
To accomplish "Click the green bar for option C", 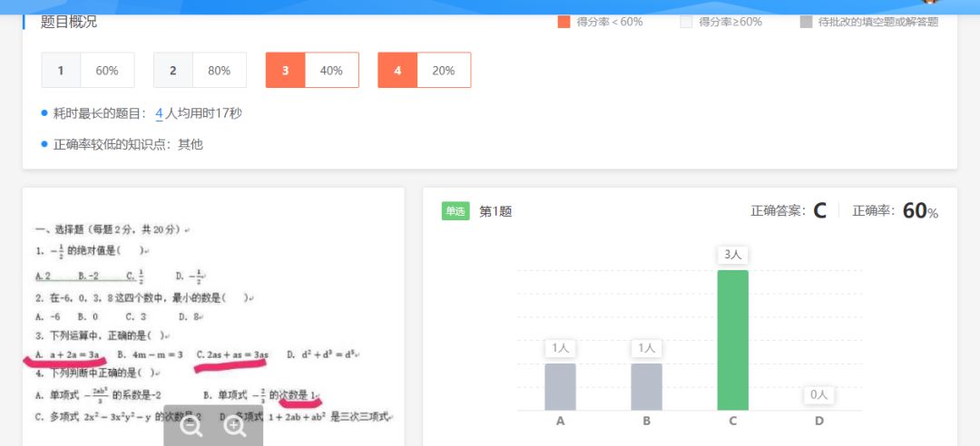I will tap(732, 340).
